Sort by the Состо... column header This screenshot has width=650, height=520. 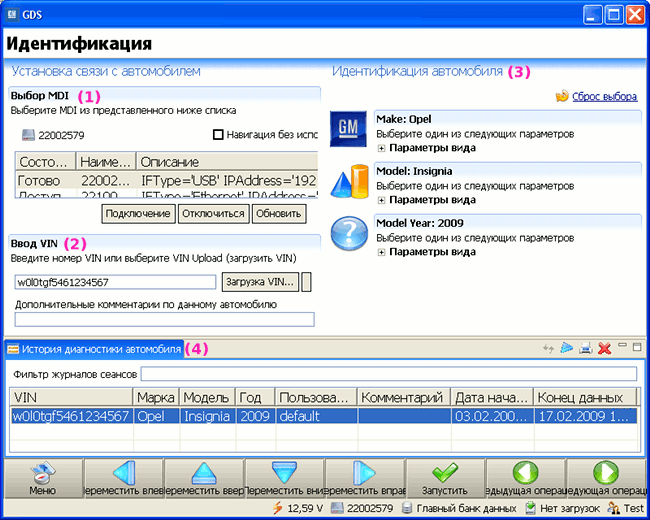(x=46, y=161)
